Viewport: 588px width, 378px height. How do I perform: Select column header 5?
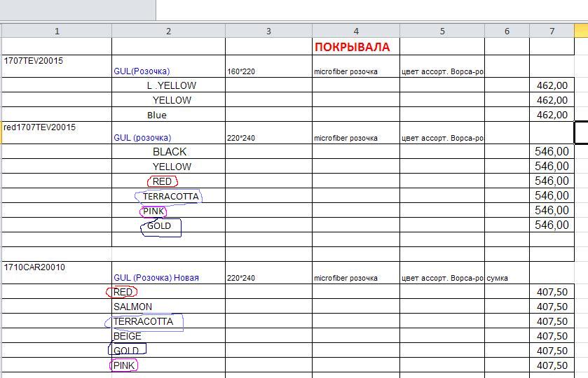click(442, 31)
